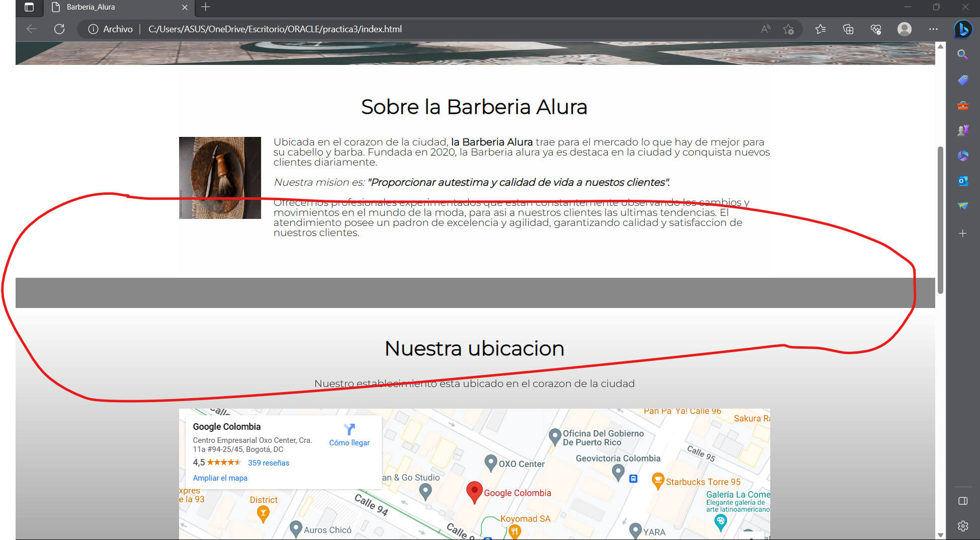This screenshot has width=980, height=540.
Task: Click Auros Chicó map marker
Action: (296, 528)
